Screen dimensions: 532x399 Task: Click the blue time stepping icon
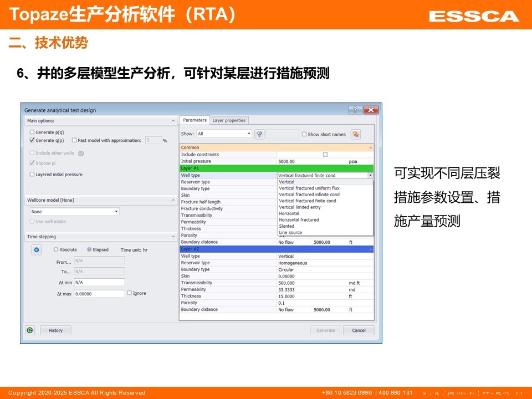[x=37, y=250]
